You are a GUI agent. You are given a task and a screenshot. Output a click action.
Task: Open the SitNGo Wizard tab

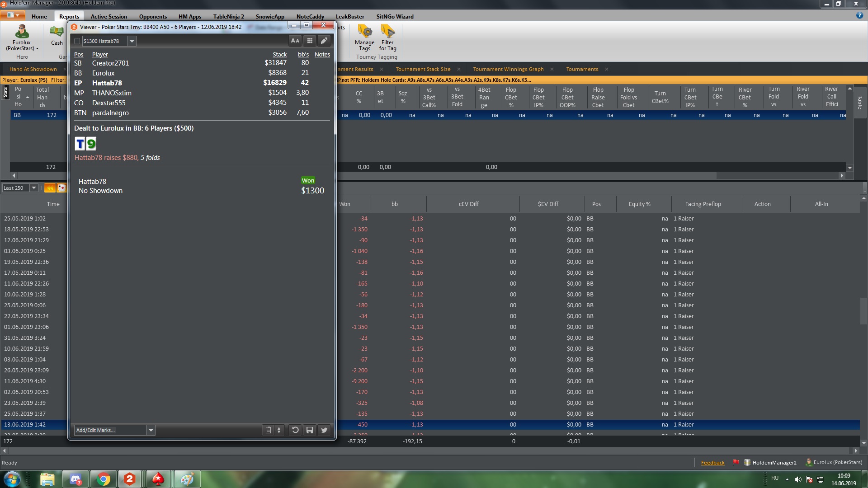pos(395,16)
